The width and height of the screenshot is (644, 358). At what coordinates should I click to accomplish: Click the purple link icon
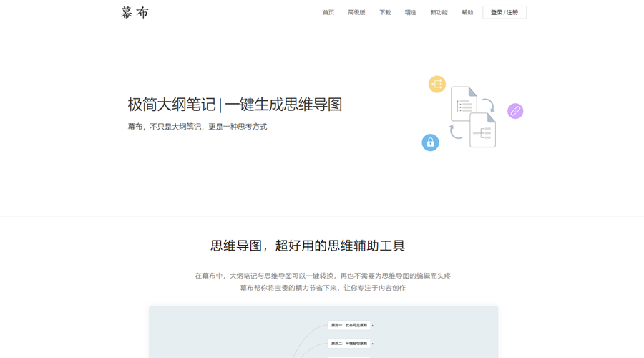515,111
